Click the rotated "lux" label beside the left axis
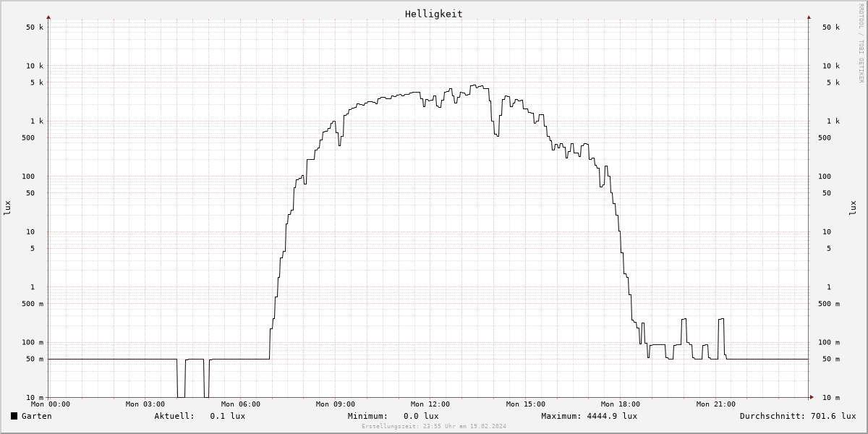 point(7,208)
